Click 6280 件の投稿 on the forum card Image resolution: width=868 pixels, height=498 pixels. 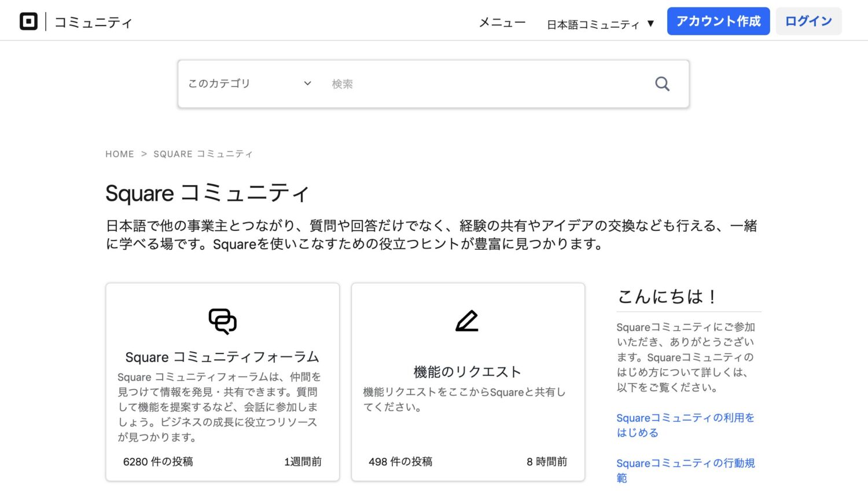(158, 462)
